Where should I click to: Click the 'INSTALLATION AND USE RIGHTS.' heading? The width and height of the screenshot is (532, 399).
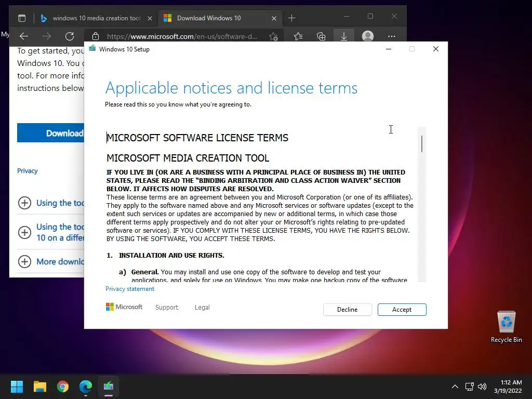coord(171,256)
